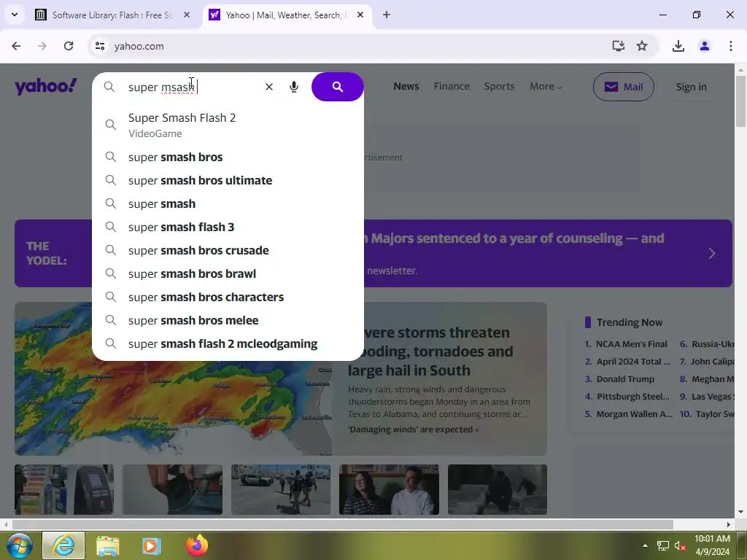This screenshot has width=747, height=560.
Task: View site information icon in address bar
Action: [x=99, y=46]
